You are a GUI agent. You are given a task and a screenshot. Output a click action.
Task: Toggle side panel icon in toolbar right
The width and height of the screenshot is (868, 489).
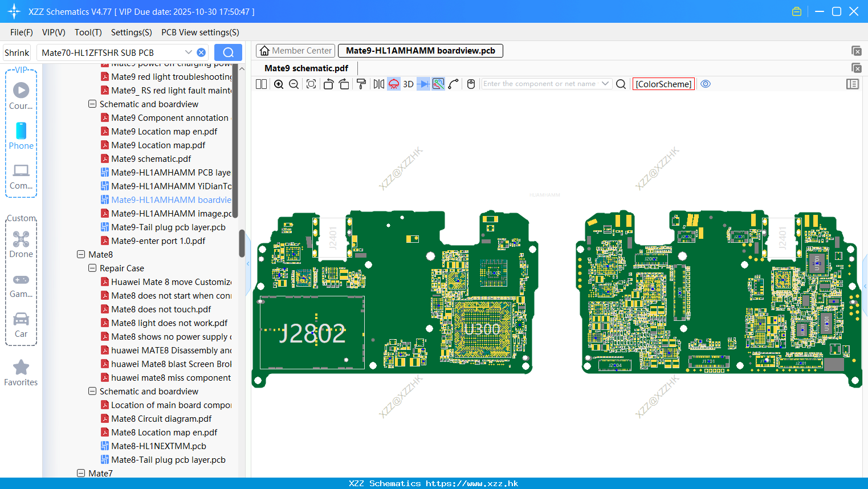pos(853,84)
